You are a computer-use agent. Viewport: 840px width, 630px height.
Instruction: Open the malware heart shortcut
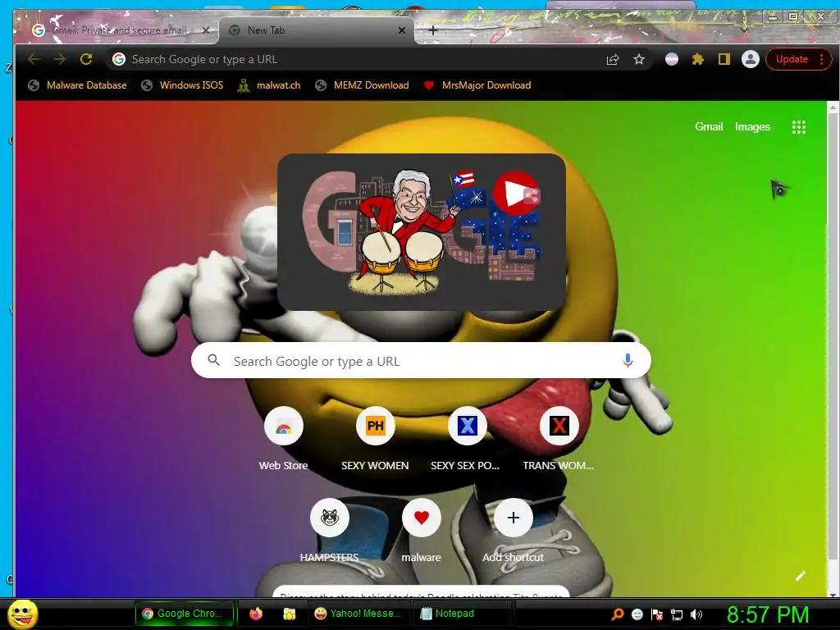[x=422, y=518]
